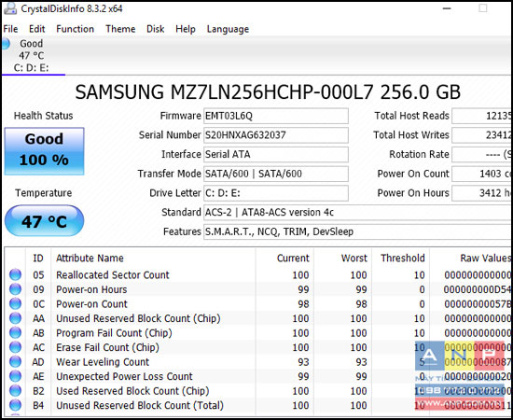The image size is (513, 420).
Task: Click status icon for Power-on Hours row
Action: [x=15, y=289]
